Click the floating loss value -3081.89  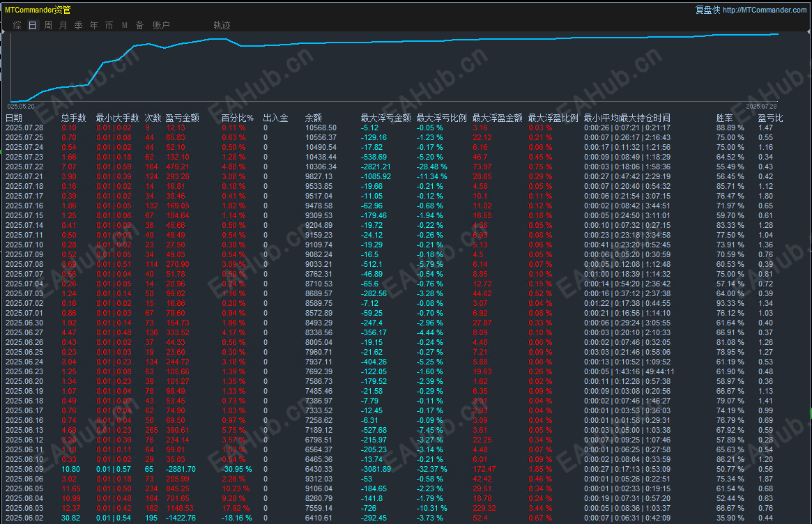click(x=376, y=469)
